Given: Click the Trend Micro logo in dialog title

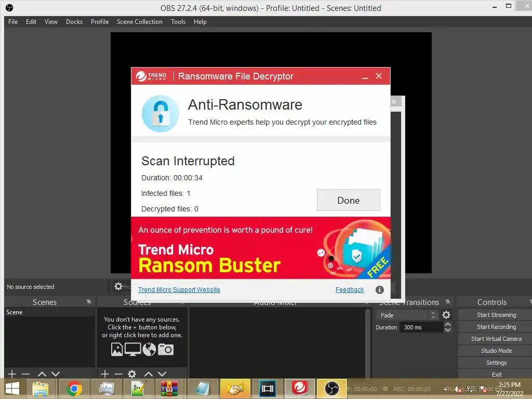Looking at the screenshot, I should point(151,76).
